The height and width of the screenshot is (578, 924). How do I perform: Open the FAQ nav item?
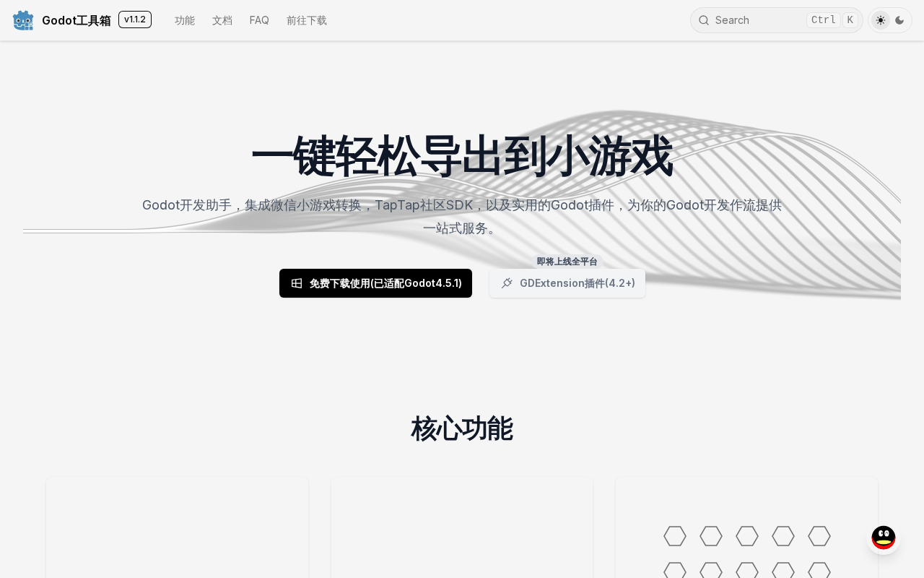[x=259, y=20]
